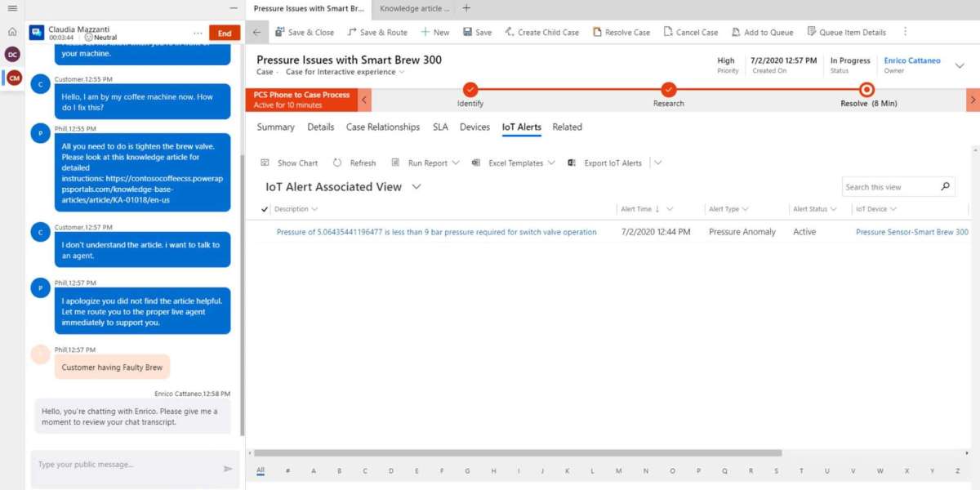980x490 pixels.
Task: Toggle the select-all checkbox in the alerts grid
Action: 263,208
